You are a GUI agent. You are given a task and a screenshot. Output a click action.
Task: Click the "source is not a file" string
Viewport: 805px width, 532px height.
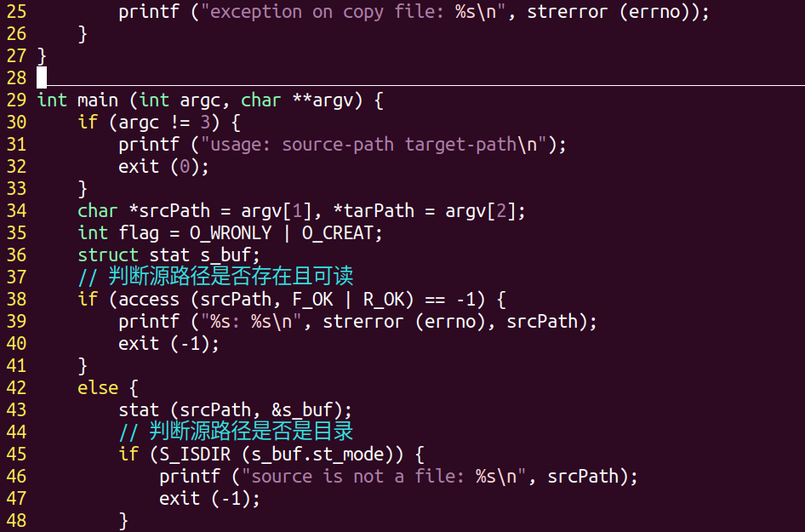point(353,476)
